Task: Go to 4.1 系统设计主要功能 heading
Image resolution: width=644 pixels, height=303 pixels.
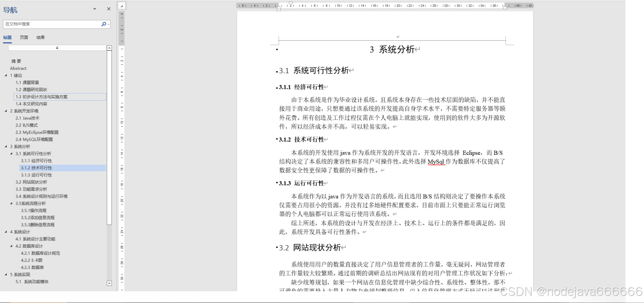Action: 35,239
